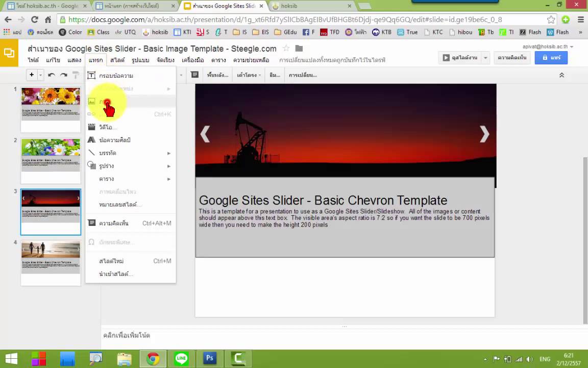Screen dimensions: 588x368
Task: Show hidden bookmarks with double arrow
Action: [580, 32]
